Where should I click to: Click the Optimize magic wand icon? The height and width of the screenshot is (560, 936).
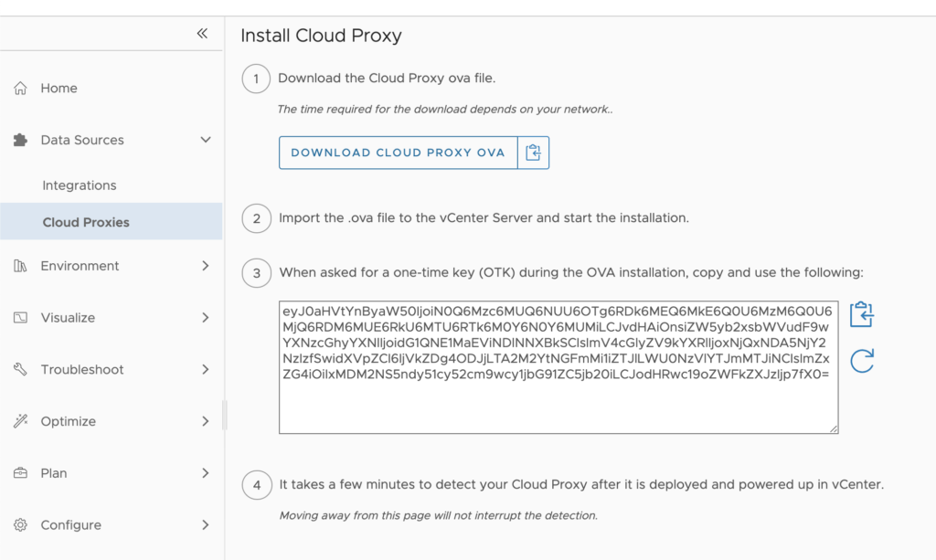point(20,421)
